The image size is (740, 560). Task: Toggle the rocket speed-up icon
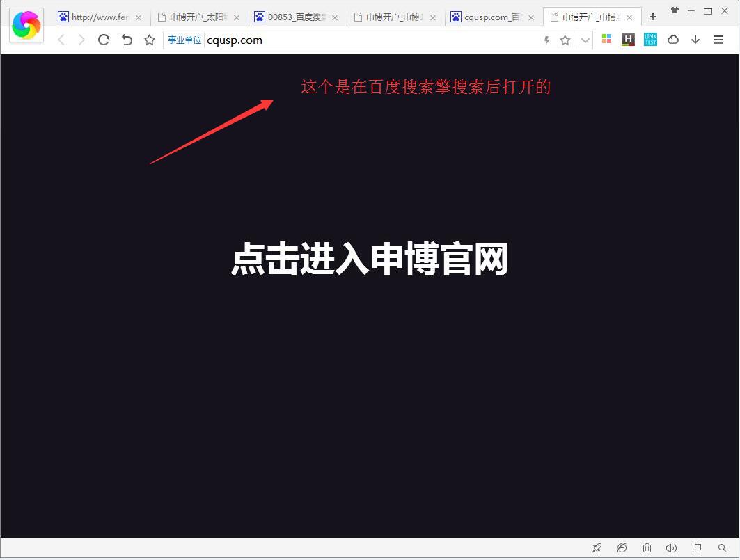597,548
